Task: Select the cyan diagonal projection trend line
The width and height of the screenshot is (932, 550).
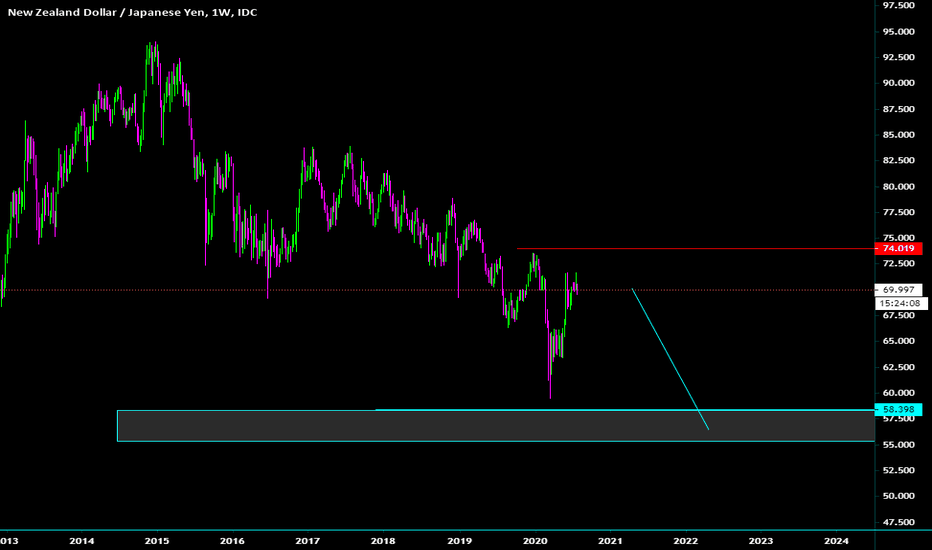Action: pyautogui.click(x=670, y=359)
